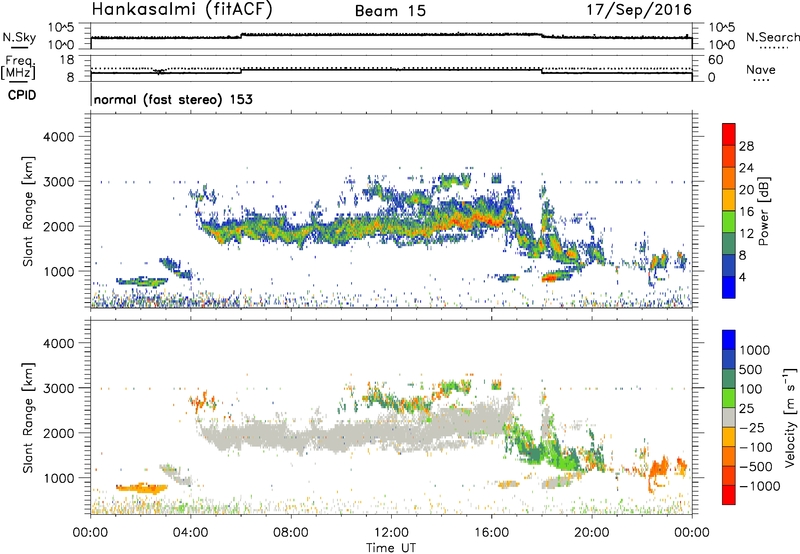
Task: Click the 12 label on power colorbar
Action: tap(746, 234)
